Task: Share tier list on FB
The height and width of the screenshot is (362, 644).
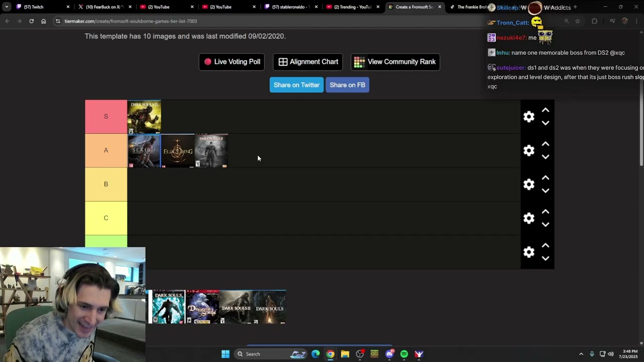Action: pyautogui.click(x=347, y=85)
